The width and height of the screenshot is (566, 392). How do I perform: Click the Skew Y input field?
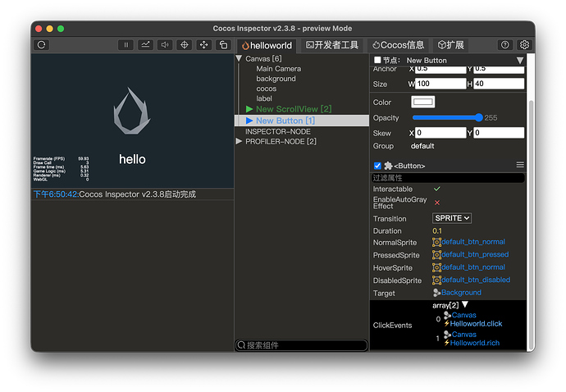[499, 133]
